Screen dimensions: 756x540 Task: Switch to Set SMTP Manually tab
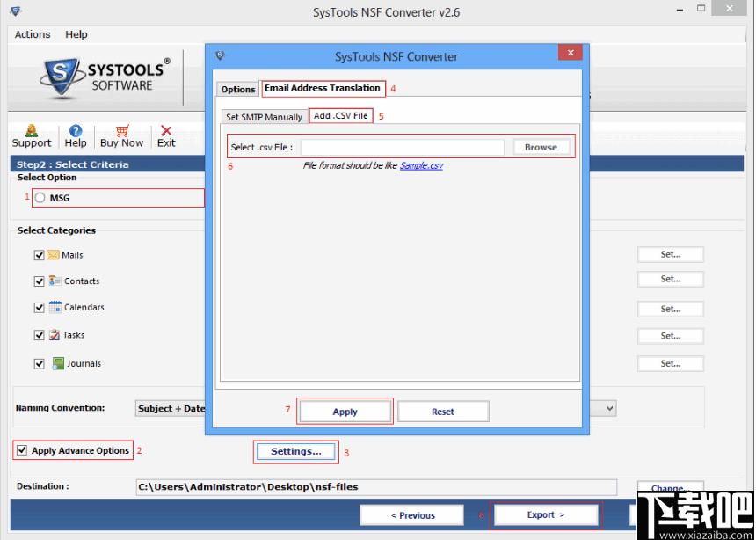(x=265, y=117)
